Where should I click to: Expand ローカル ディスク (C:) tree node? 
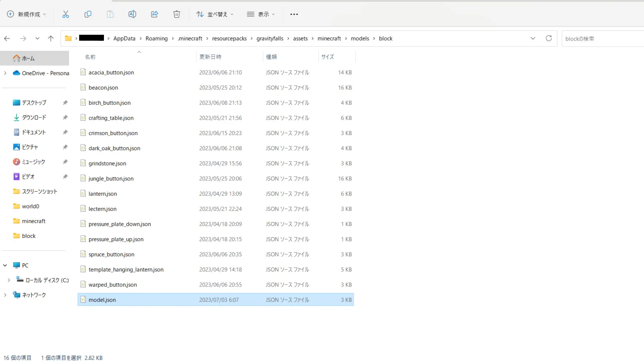coord(9,280)
